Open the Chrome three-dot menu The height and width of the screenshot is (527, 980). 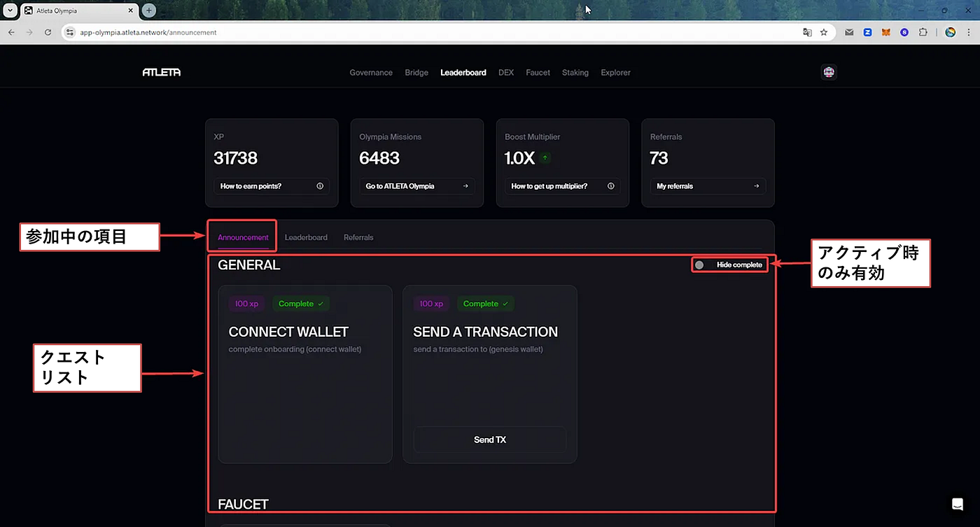point(968,32)
